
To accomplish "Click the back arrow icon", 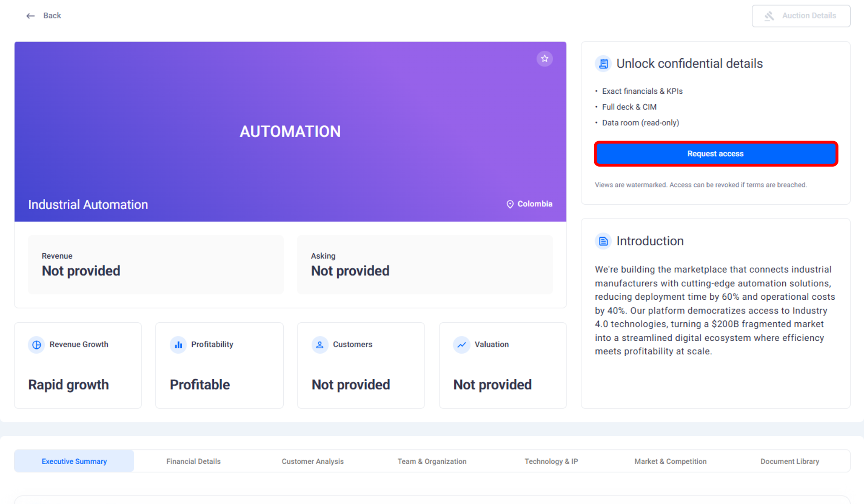I will pyautogui.click(x=30, y=16).
